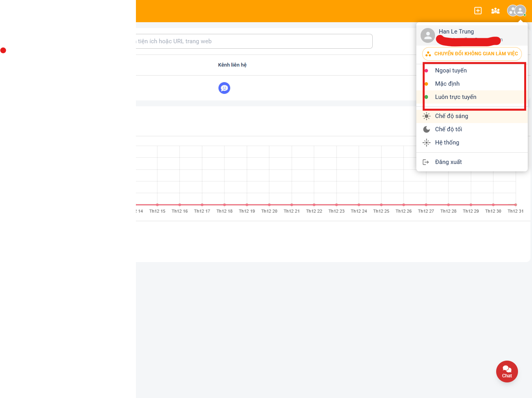The image size is (532, 398).
Task: Click the moon icon next to Chế độ tối
Action: pyautogui.click(x=426, y=129)
